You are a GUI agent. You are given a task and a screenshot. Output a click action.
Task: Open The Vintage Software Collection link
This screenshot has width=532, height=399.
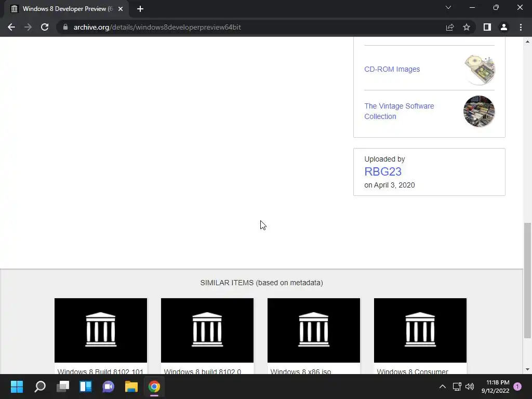[399, 111]
